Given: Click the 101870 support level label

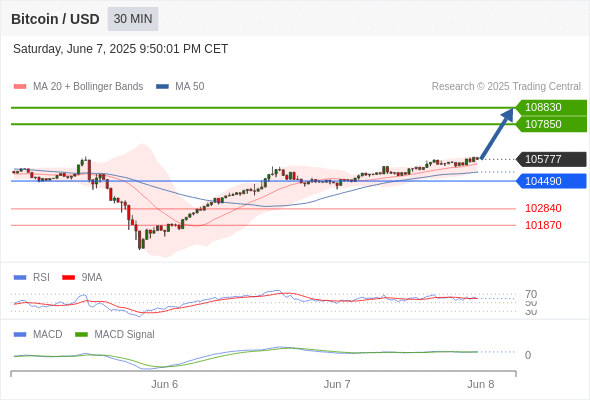Looking at the screenshot, I should 543,225.
